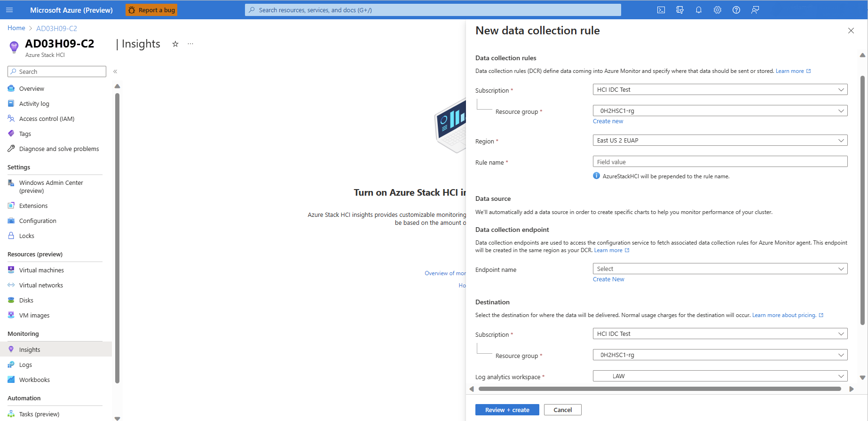868x421 pixels.
Task: Collapse the left navigation menu chevrons
Action: point(115,71)
